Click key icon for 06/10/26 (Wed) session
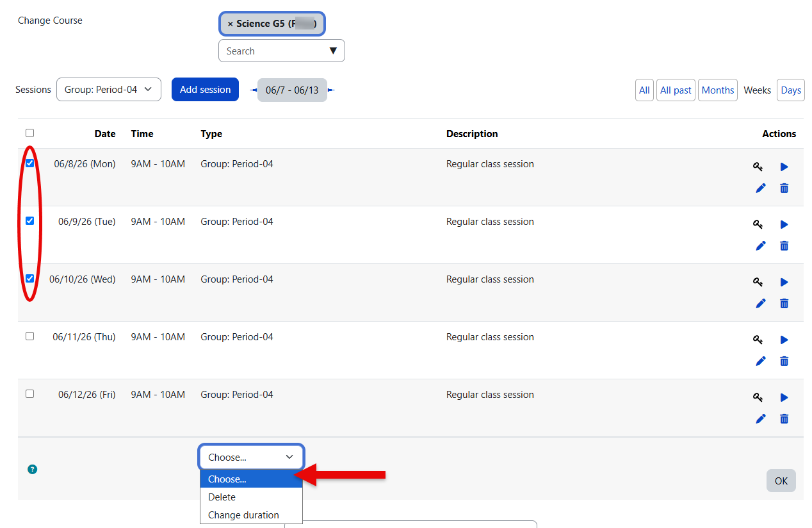Viewport: 812px width, 528px height. [758, 282]
